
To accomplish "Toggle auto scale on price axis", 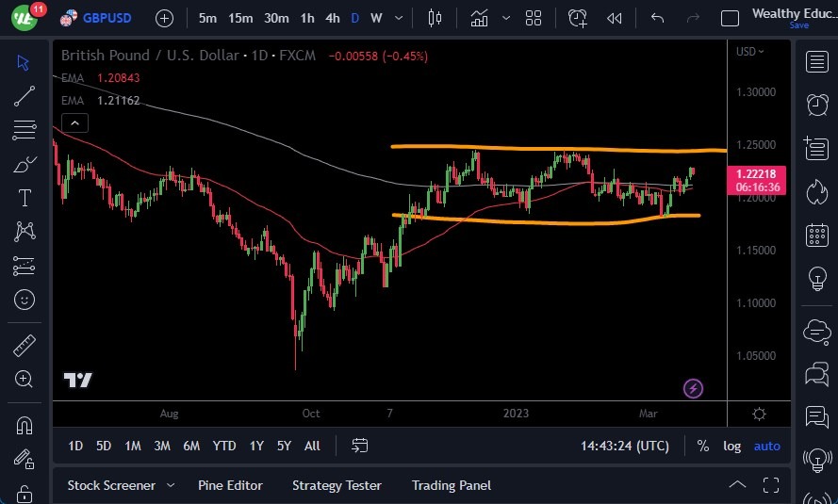I will tap(767, 446).
